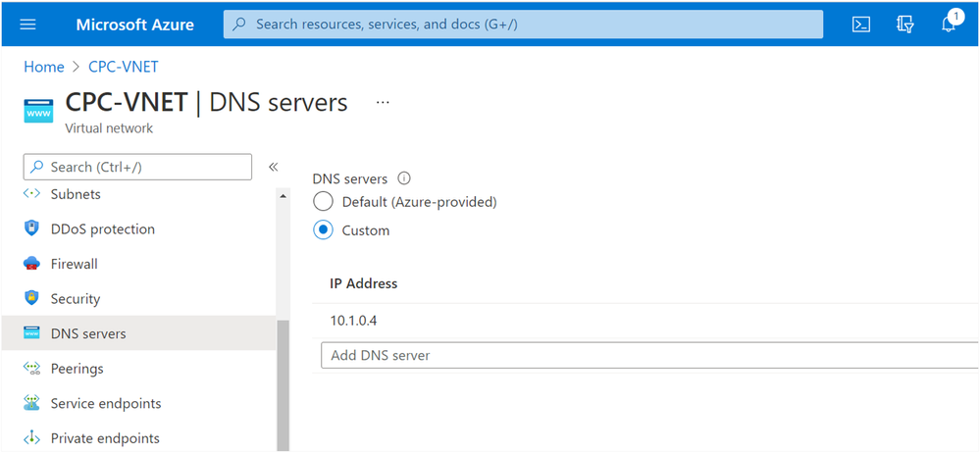This screenshot has height=454, width=980.
Task: Open Directories and subscriptions filter icon
Action: point(905,25)
